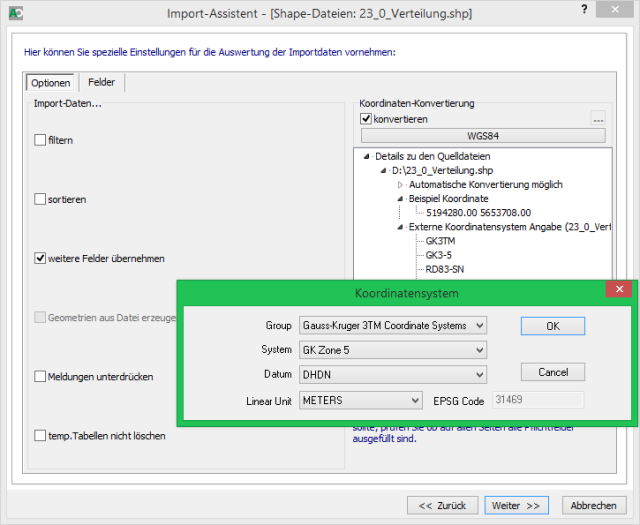Disable the konvertieren checkbox

(x=366, y=119)
